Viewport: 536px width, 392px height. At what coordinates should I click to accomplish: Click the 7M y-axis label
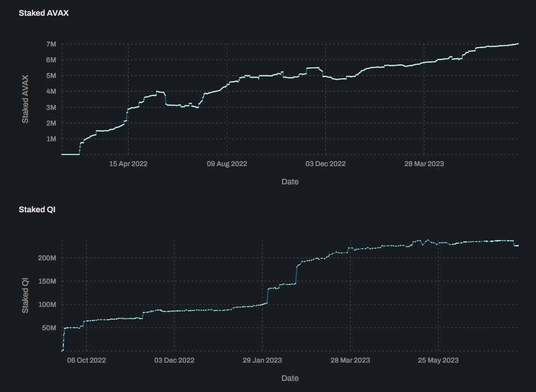click(x=51, y=44)
